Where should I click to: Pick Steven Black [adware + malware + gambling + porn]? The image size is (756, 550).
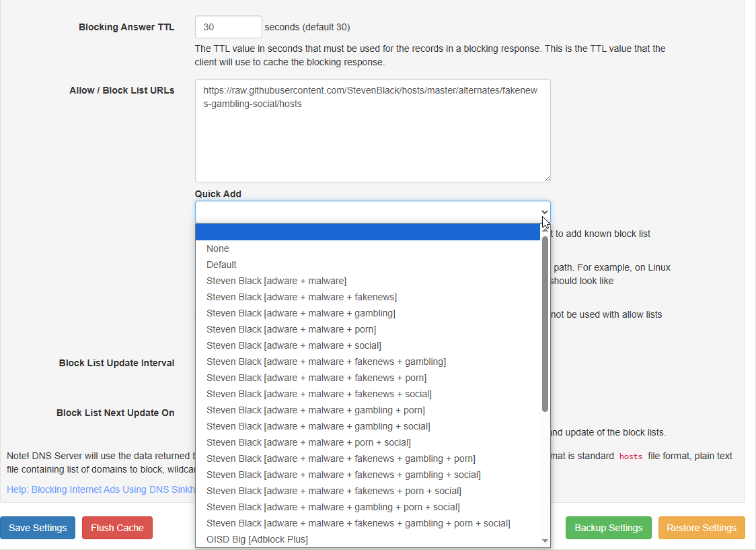point(368,410)
